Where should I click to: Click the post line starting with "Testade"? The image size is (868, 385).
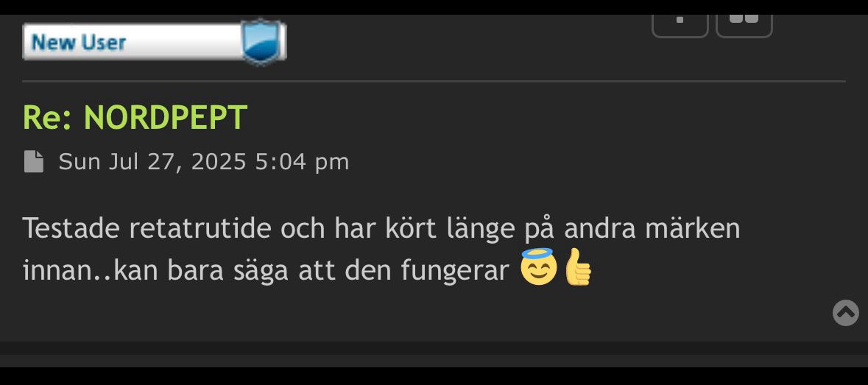tap(381, 228)
